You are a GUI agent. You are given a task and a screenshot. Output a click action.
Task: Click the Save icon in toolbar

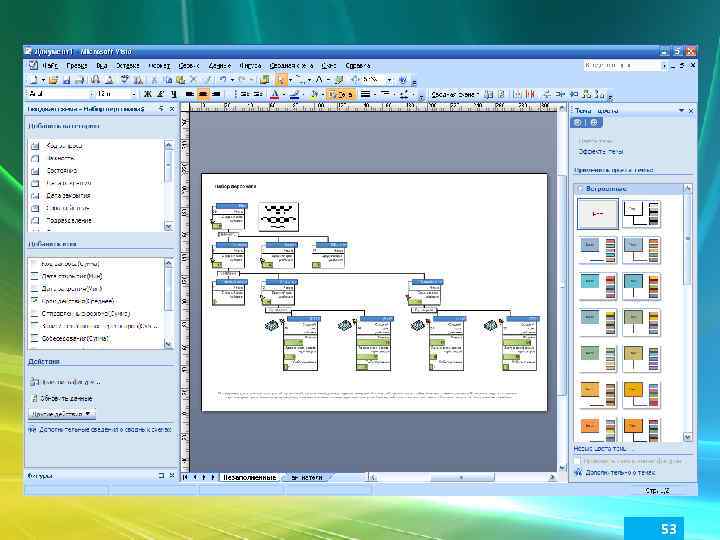click(x=67, y=80)
